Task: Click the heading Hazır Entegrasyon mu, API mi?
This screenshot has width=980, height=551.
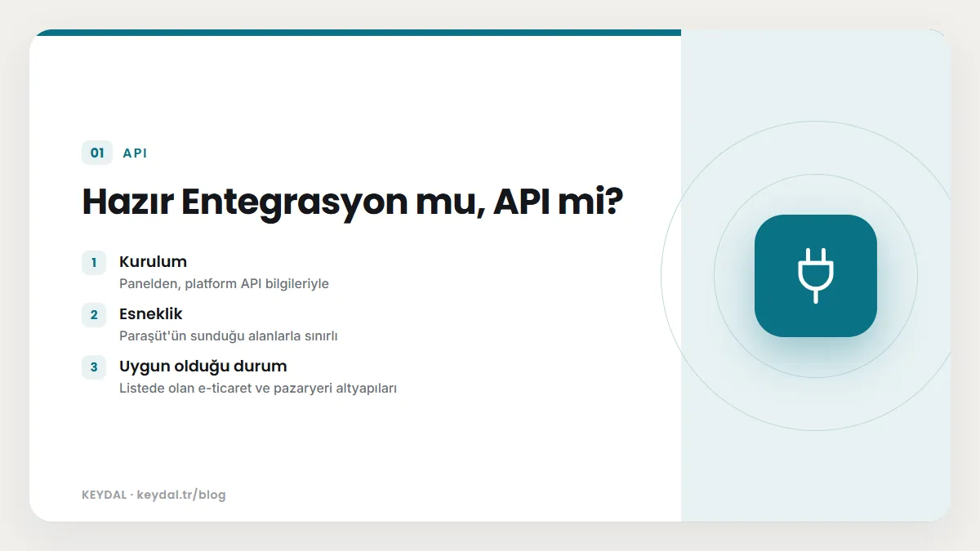Action: click(x=354, y=202)
